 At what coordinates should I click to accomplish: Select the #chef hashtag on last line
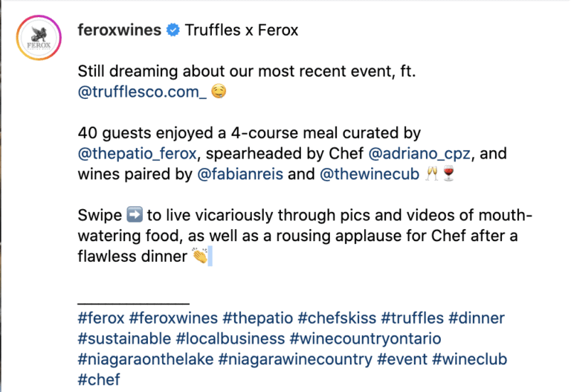[99, 379]
